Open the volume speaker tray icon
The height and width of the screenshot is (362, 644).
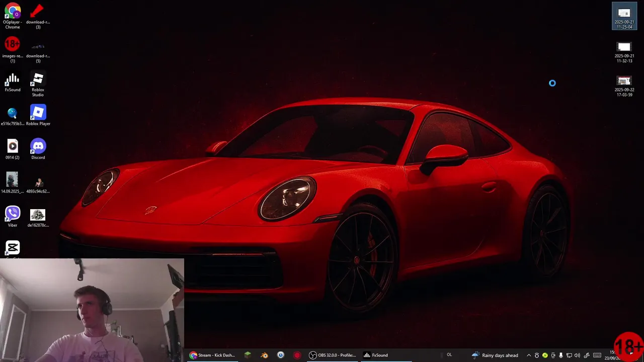[x=577, y=355]
